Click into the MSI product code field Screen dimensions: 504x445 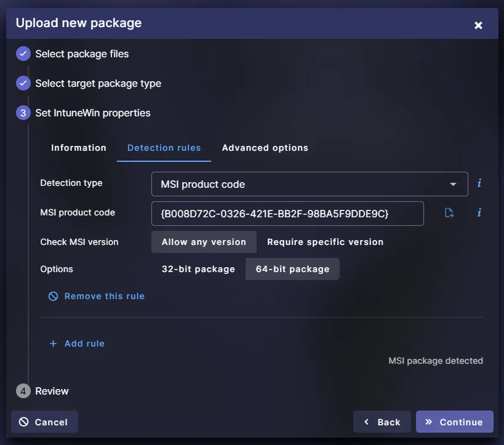click(x=287, y=214)
